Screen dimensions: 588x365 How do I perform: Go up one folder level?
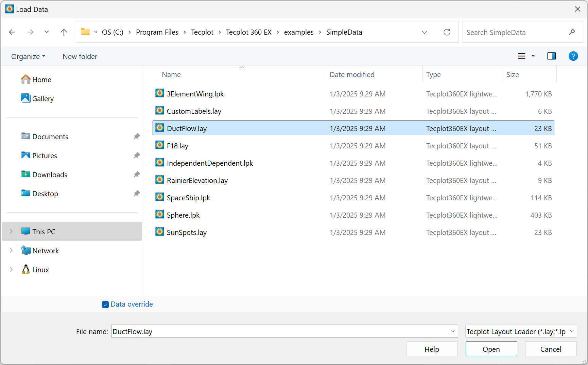pos(64,32)
